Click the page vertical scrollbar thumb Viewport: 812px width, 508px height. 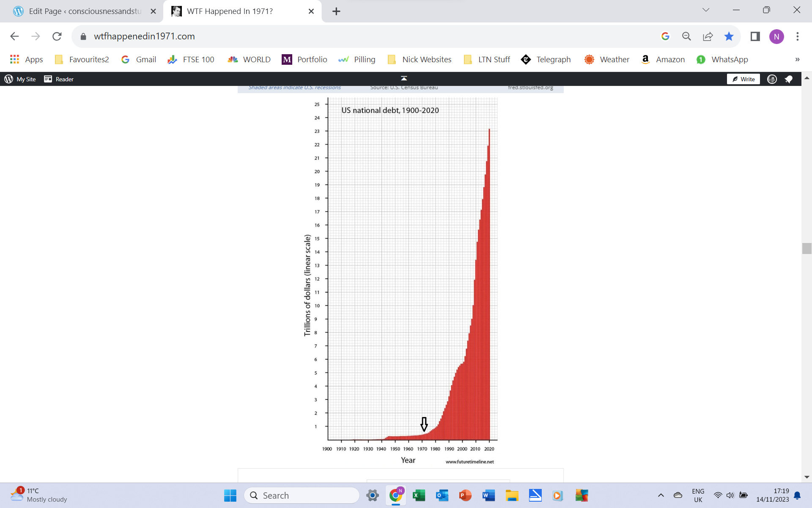[x=807, y=248]
